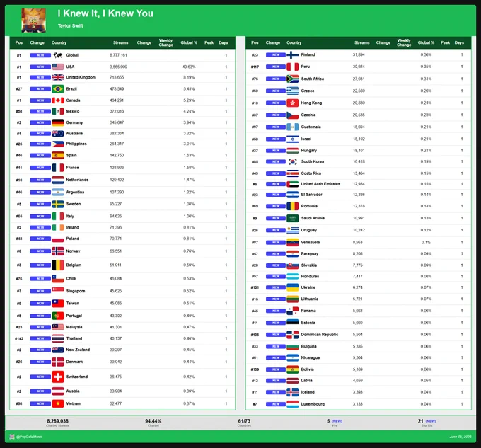The image size is (481, 448).
Task: Click the Canada flag icon
Action: click(58, 100)
